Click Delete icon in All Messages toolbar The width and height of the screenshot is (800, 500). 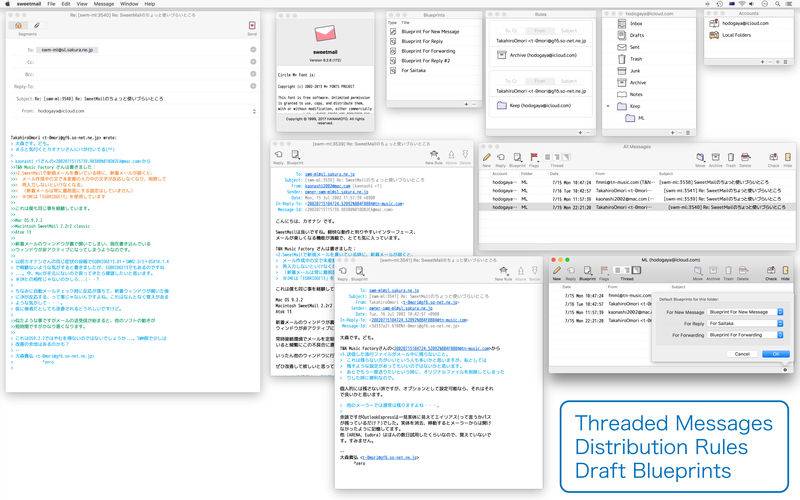point(745,157)
